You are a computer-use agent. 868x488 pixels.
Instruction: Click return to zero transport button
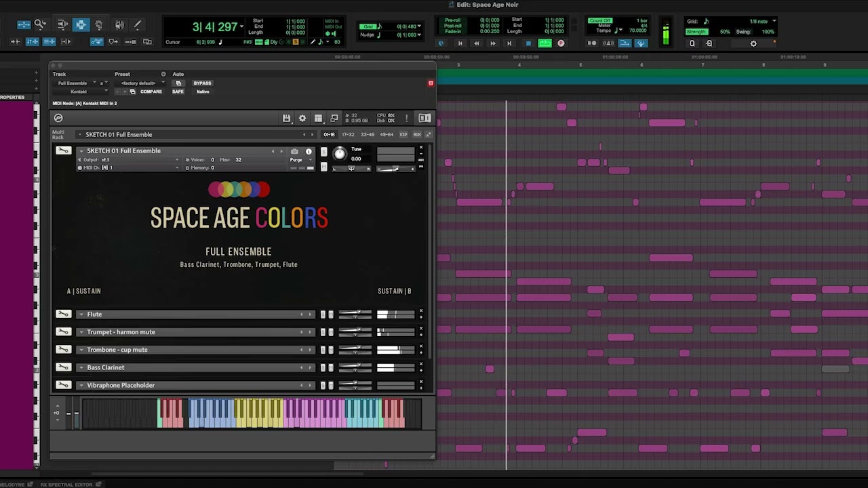460,43
